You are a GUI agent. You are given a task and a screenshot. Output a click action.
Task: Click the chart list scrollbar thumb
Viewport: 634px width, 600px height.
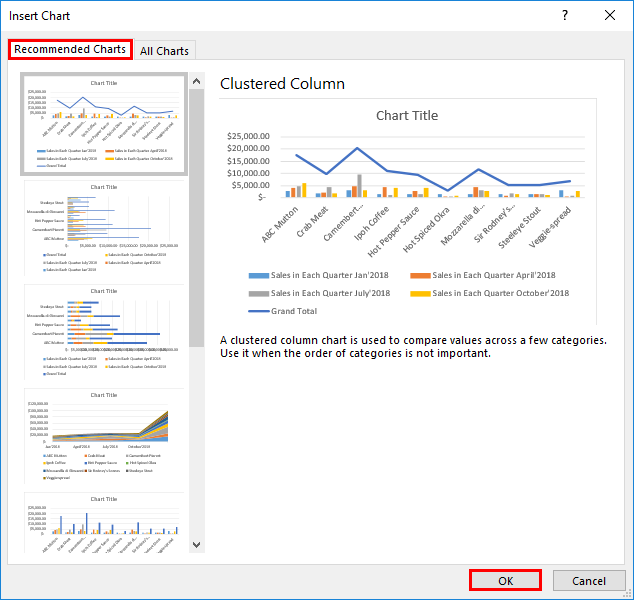point(197,218)
